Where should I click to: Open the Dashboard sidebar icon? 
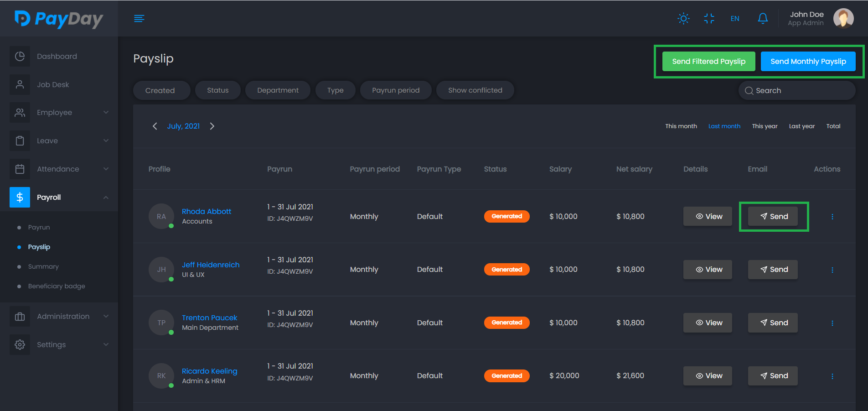point(20,56)
